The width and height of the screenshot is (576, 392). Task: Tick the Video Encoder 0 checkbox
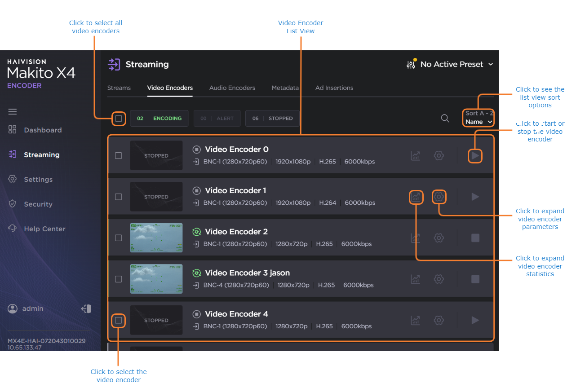pos(118,156)
